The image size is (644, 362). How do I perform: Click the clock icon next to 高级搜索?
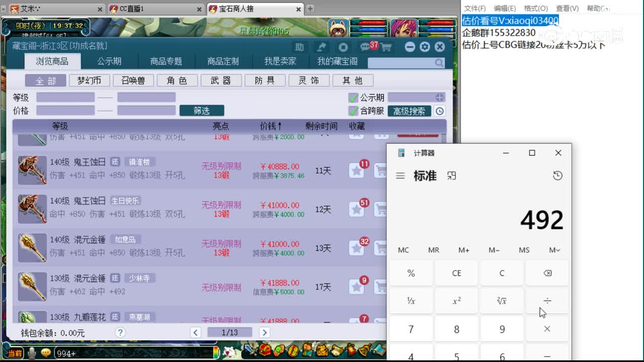[439, 111]
